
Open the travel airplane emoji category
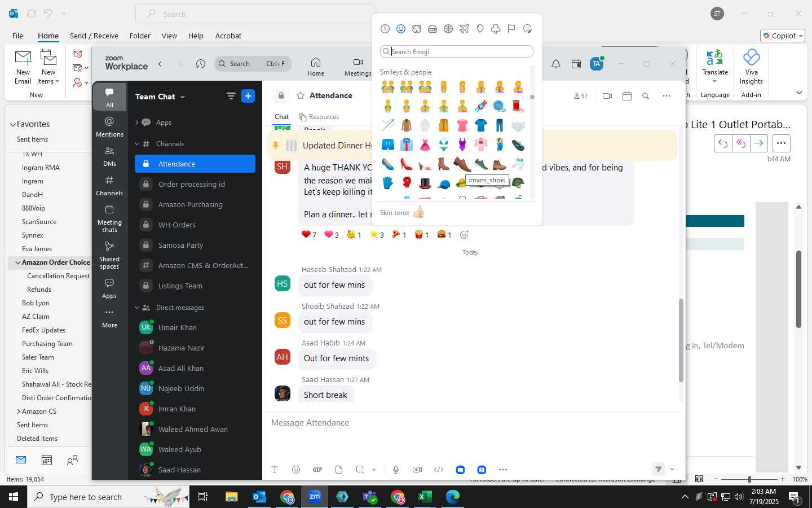pyautogui.click(x=464, y=29)
